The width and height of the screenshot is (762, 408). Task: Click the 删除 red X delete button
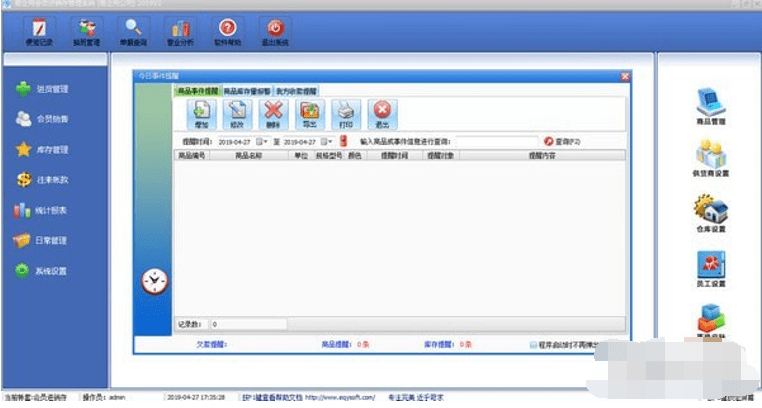coord(273,115)
